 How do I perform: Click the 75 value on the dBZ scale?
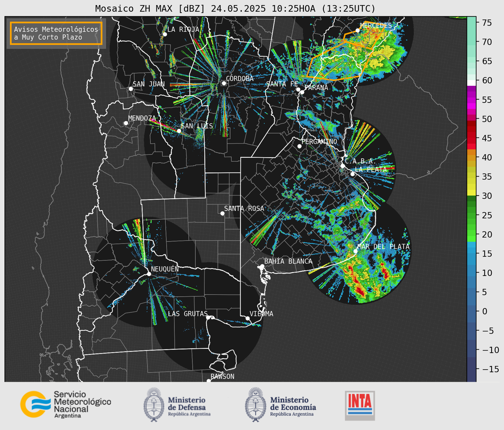487,23
